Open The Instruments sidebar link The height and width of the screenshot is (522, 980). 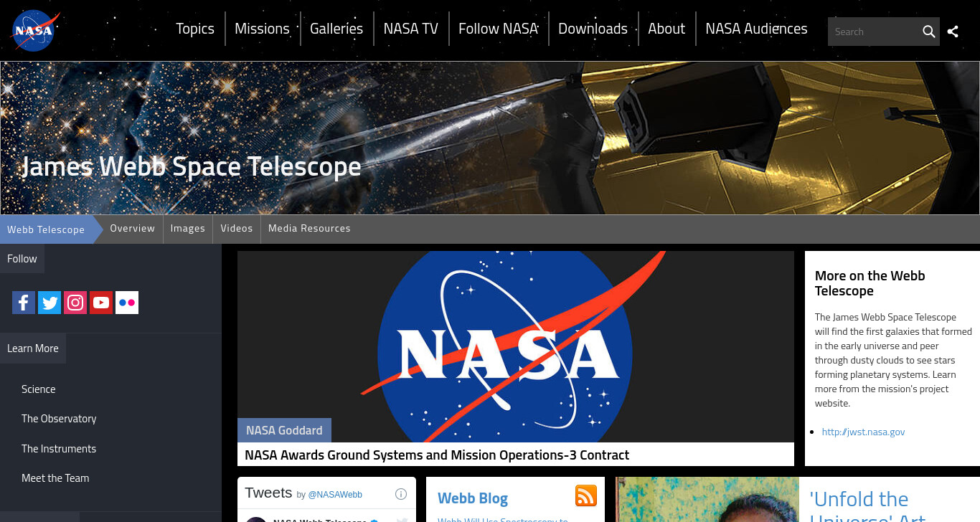[x=59, y=449]
